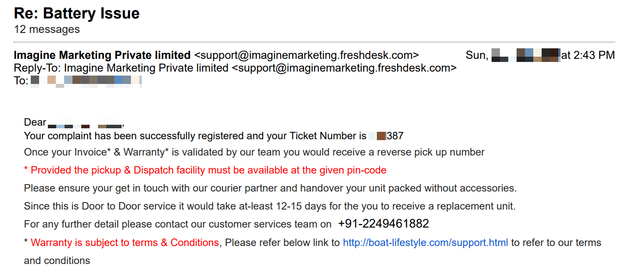Viewport: 644px width, 275px height.
Task: Click the "12 messages" count text
Action: click(x=47, y=29)
